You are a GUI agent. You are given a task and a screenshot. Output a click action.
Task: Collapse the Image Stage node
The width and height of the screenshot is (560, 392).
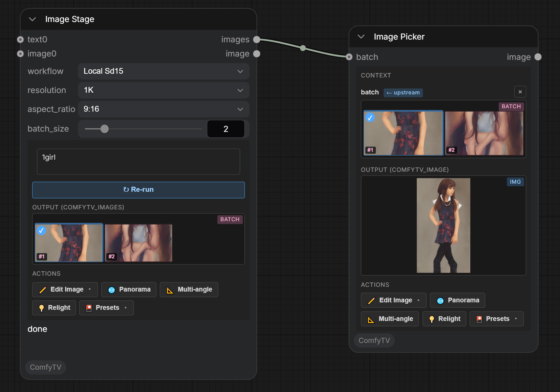33,19
